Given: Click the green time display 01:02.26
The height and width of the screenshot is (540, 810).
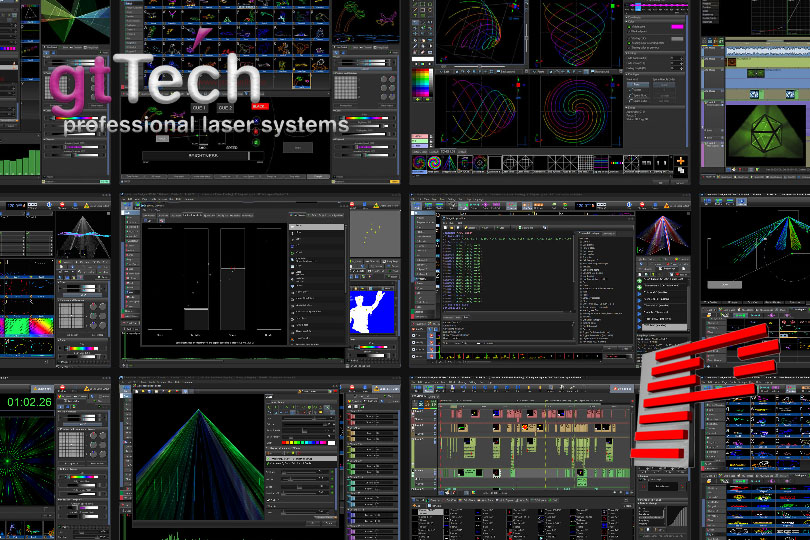Looking at the screenshot, I should click(29, 402).
